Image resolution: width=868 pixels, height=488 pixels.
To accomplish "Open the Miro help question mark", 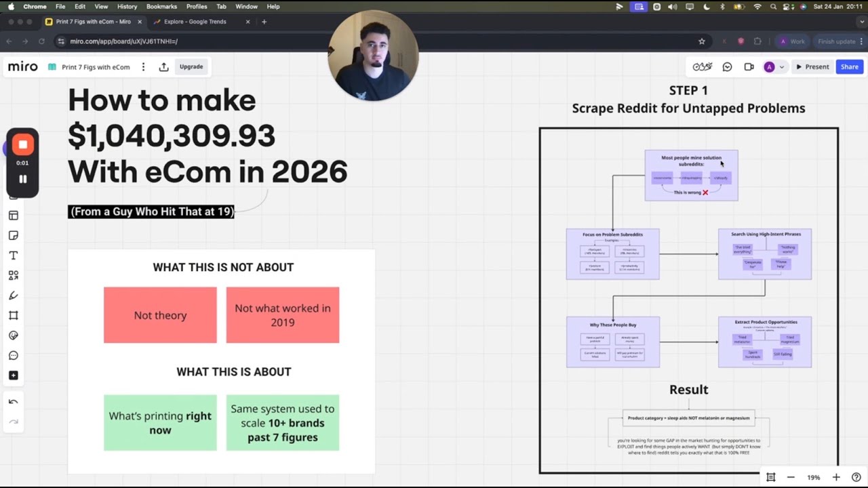I will point(856,477).
